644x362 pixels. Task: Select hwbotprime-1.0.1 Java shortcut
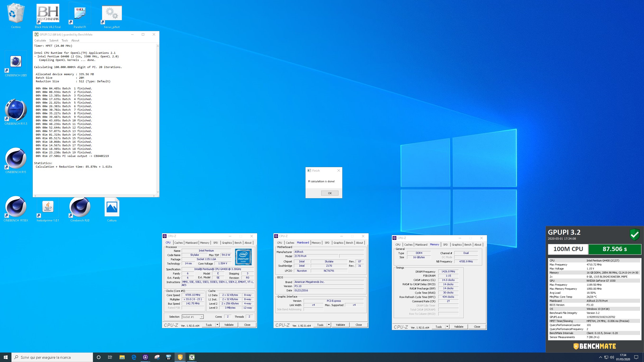48,209
